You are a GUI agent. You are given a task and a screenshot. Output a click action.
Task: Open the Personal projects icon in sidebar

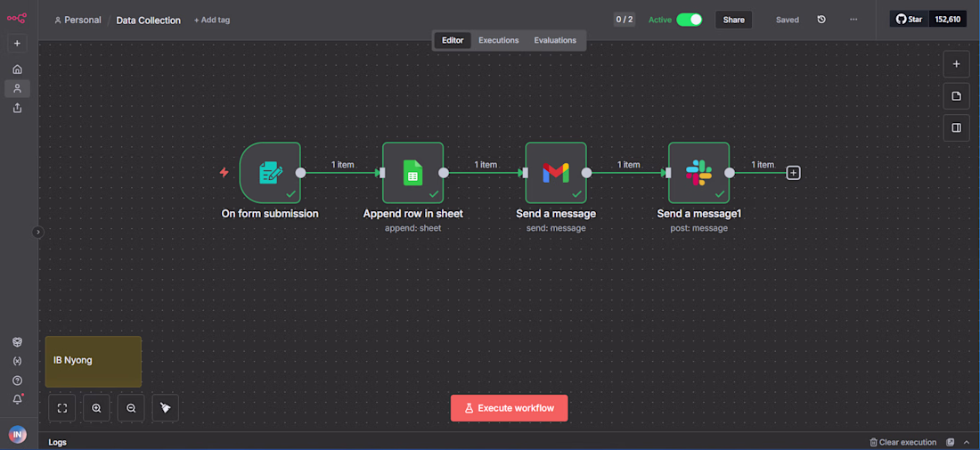17,88
